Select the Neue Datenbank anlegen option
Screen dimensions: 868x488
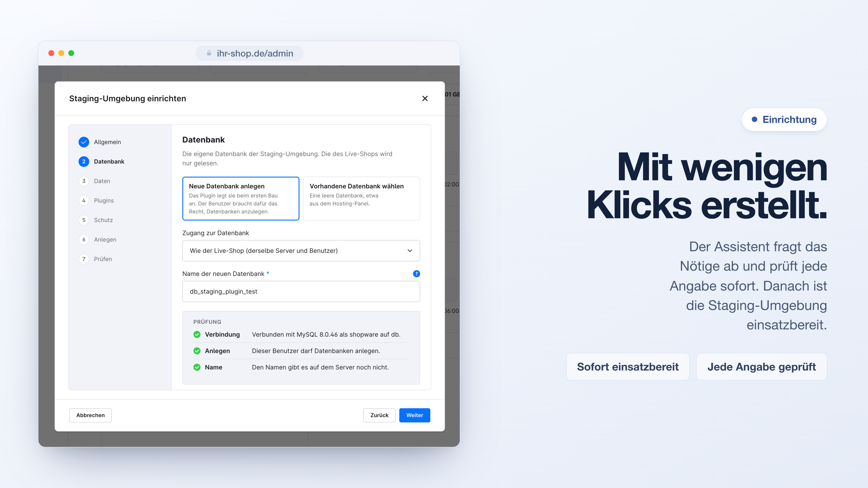click(x=241, y=199)
